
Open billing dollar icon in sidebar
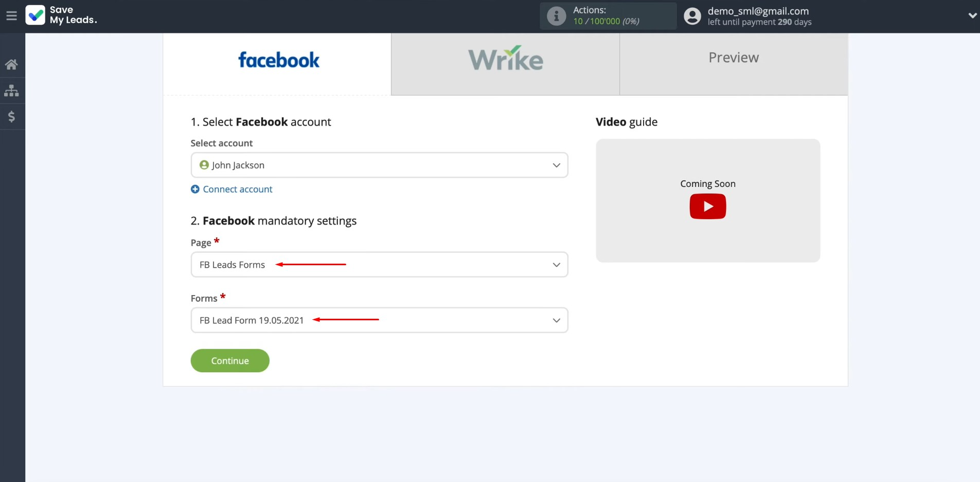click(11, 117)
